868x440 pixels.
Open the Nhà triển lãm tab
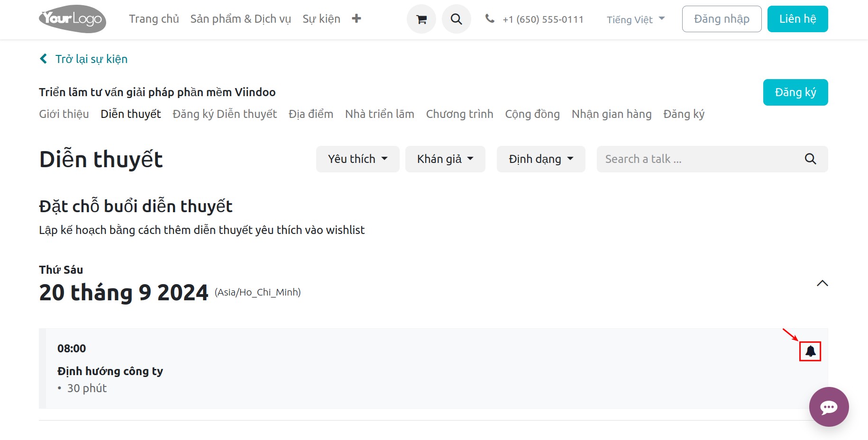point(380,114)
